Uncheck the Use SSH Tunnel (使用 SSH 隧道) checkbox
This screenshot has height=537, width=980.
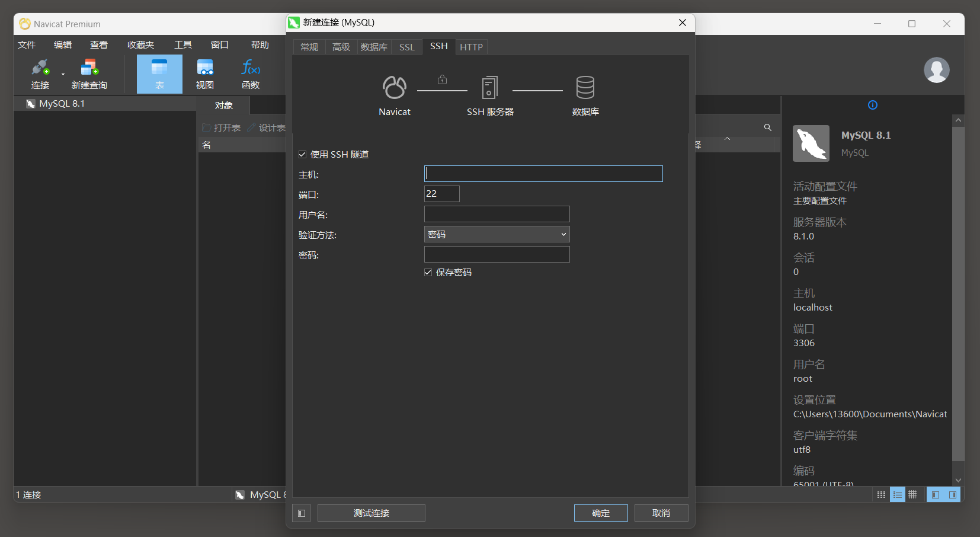click(x=302, y=155)
